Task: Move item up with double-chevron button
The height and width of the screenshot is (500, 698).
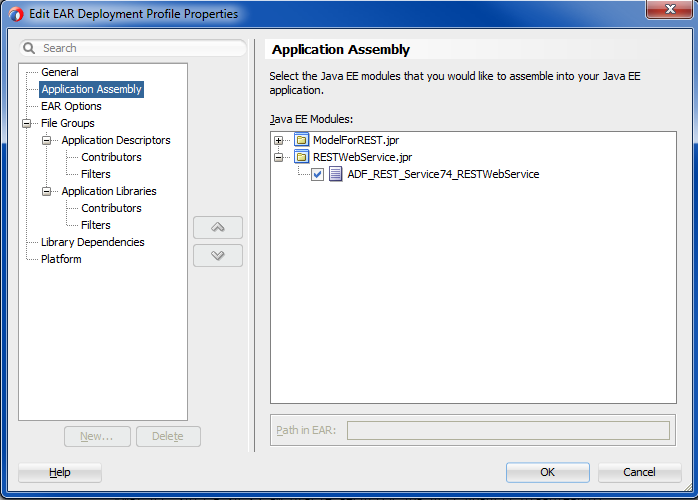Action: pyautogui.click(x=218, y=228)
